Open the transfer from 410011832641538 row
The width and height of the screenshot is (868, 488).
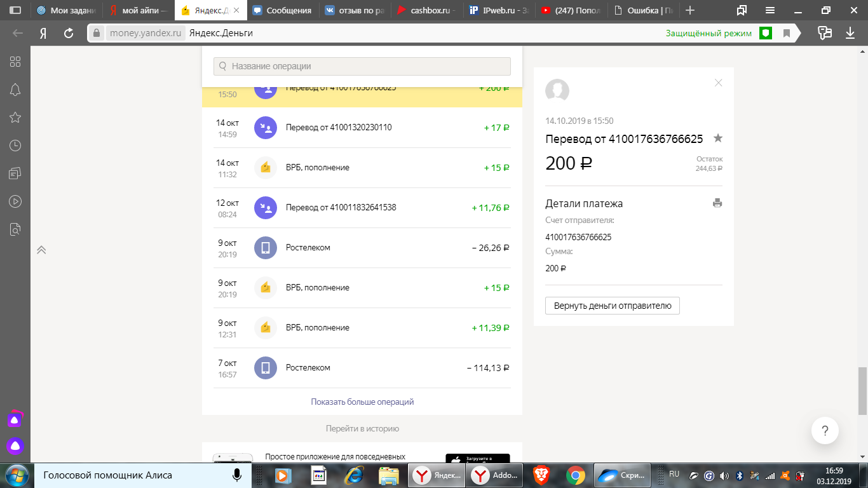(362, 208)
